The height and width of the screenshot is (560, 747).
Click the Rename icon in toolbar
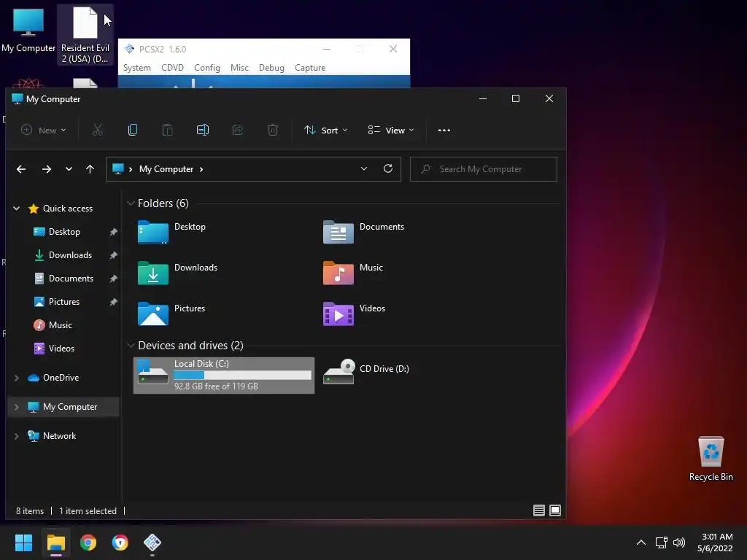(x=203, y=130)
